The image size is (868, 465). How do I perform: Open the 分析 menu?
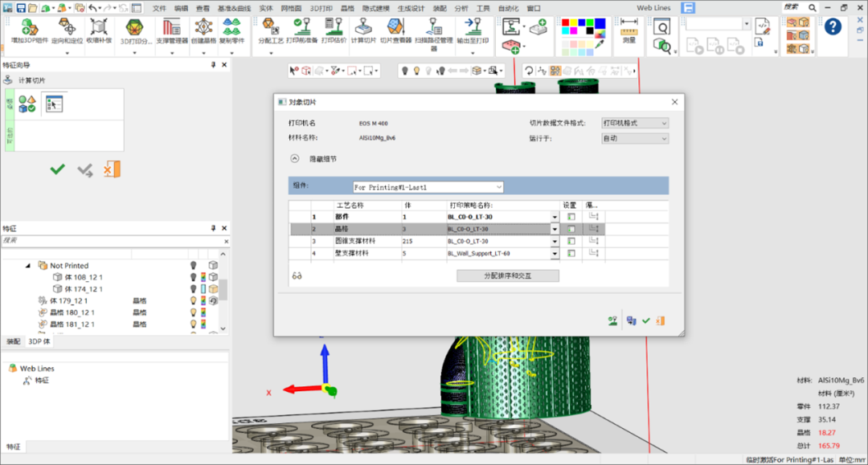[461, 8]
